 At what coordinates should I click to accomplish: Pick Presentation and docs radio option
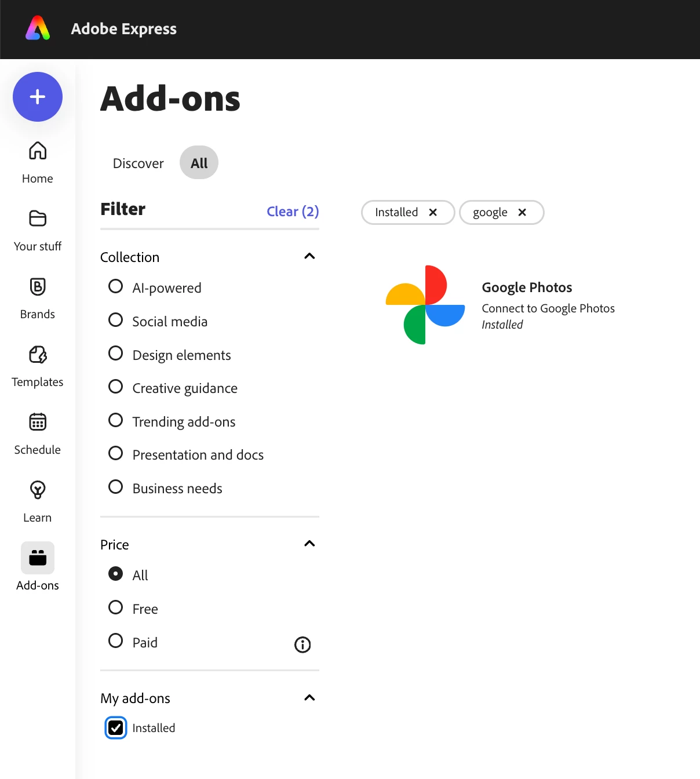coord(116,453)
